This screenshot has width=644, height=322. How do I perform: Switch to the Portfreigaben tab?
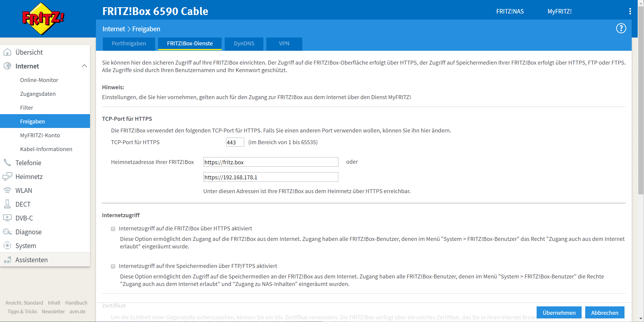pos(129,44)
